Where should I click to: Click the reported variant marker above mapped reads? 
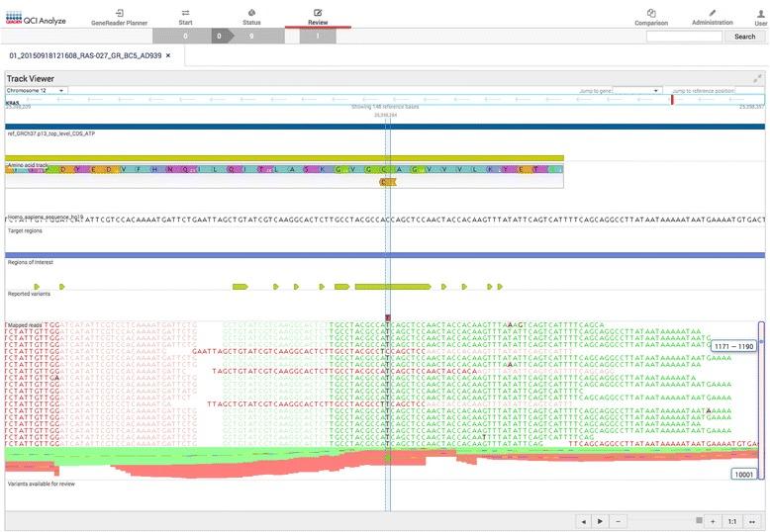click(x=388, y=318)
